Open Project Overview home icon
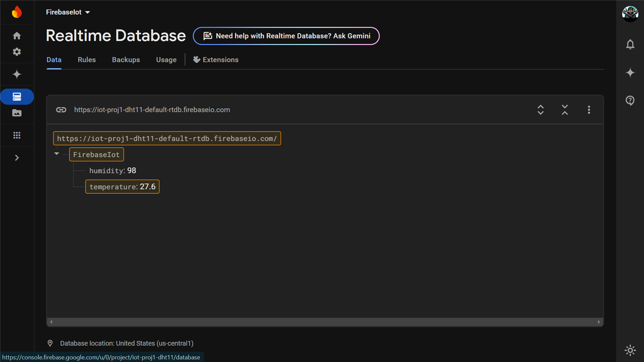This screenshot has height=362, width=644. [17, 36]
